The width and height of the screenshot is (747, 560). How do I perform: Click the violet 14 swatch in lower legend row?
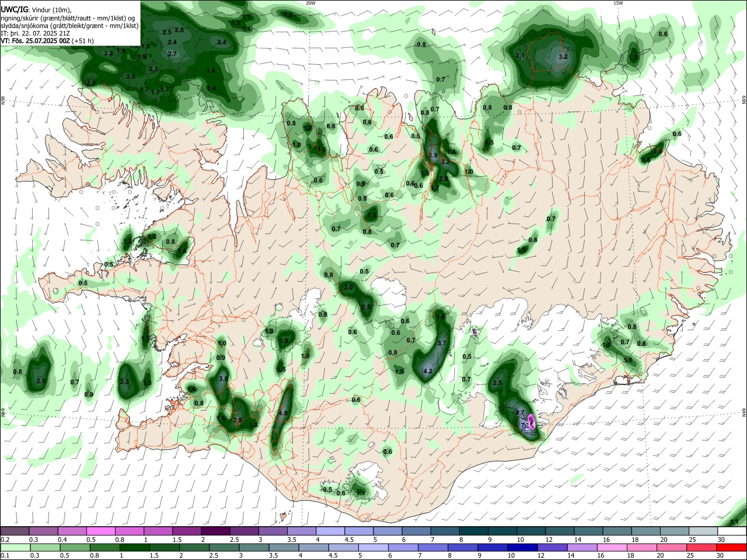tap(582, 547)
